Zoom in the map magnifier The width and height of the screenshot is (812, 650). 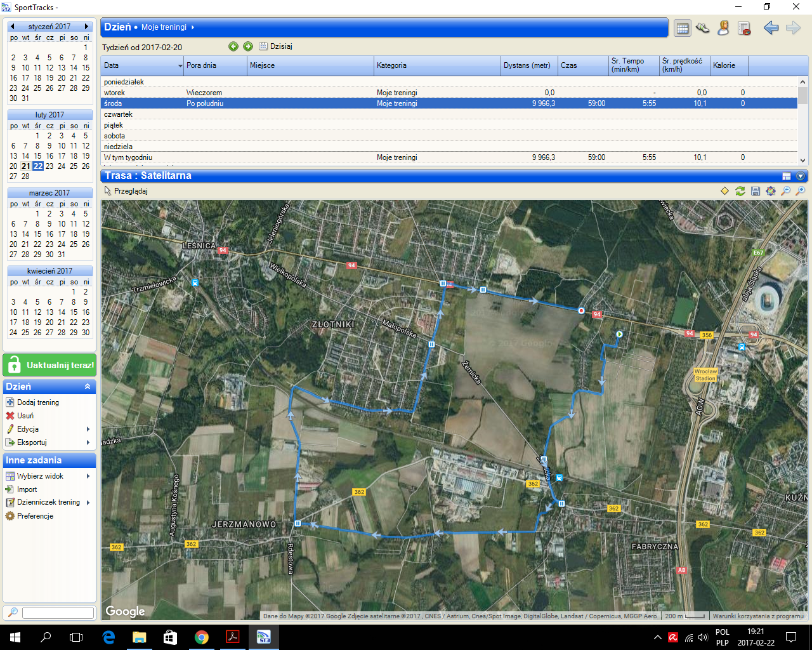point(801,191)
